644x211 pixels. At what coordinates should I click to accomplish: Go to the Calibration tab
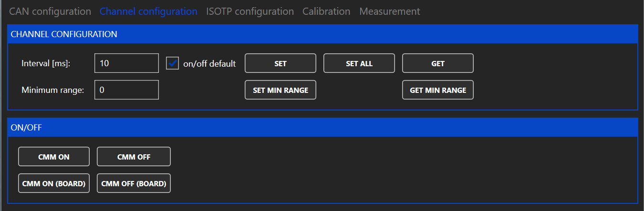click(x=326, y=11)
